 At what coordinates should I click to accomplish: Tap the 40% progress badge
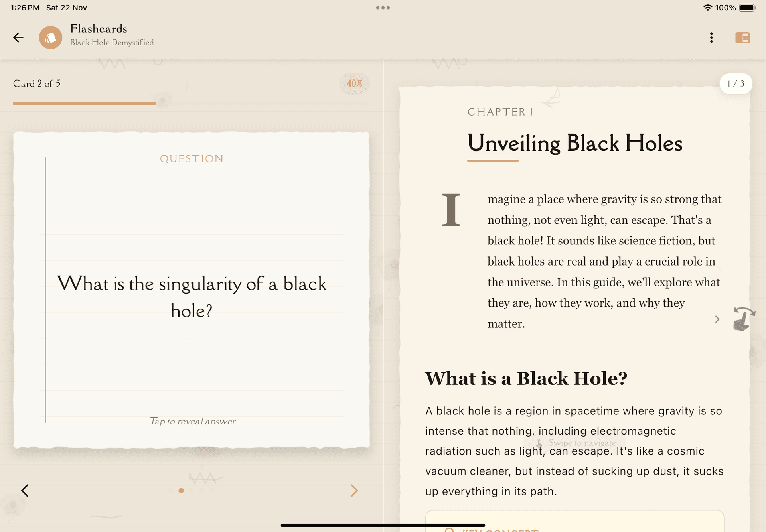pyautogui.click(x=354, y=83)
